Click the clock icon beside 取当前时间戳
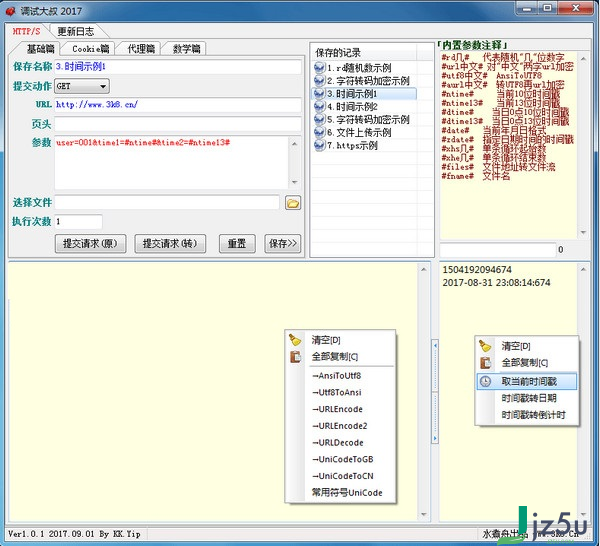The width and height of the screenshot is (600, 546). (485, 381)
